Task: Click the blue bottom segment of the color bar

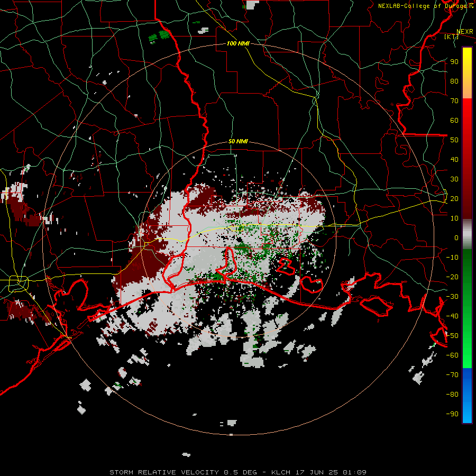Action: (467, 396)
